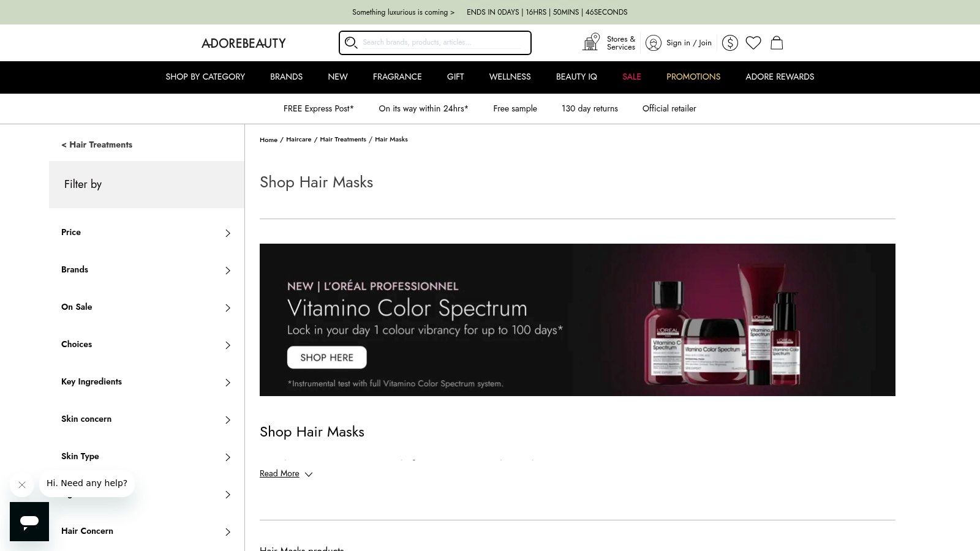This screenshot has height=551, width=980.
Task: Click the 'Hi. Need any help?' chat bubble
Action: click(x=87, y=484)
